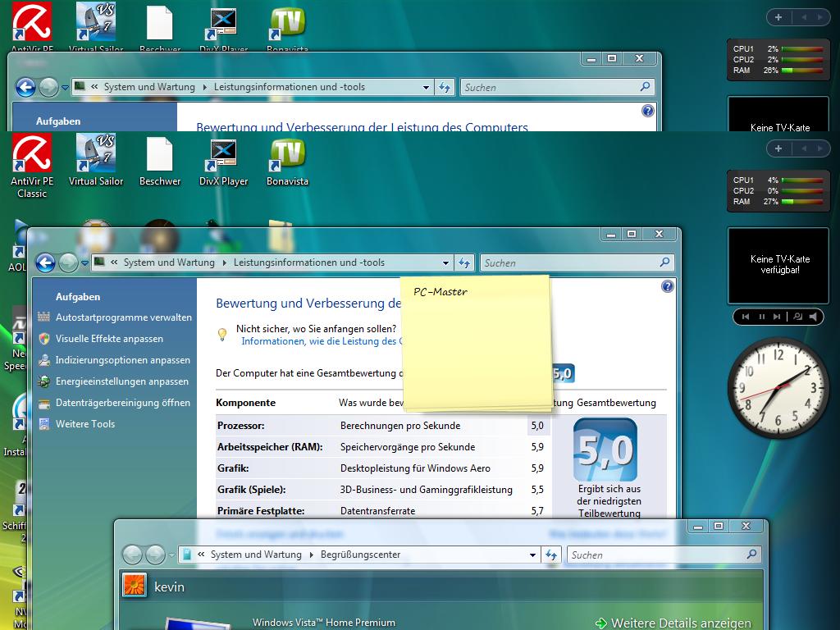Follow the 'Informationen, wie die Leistung' link
Screen dimensions: 840x630
pos(321,341)
